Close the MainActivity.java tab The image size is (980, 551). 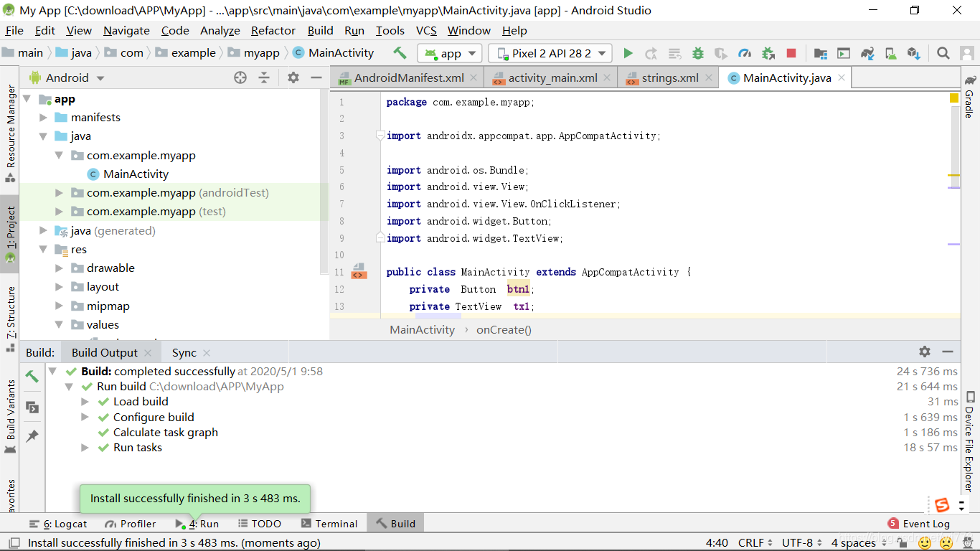pyautogui.click(x=842, y=77)
